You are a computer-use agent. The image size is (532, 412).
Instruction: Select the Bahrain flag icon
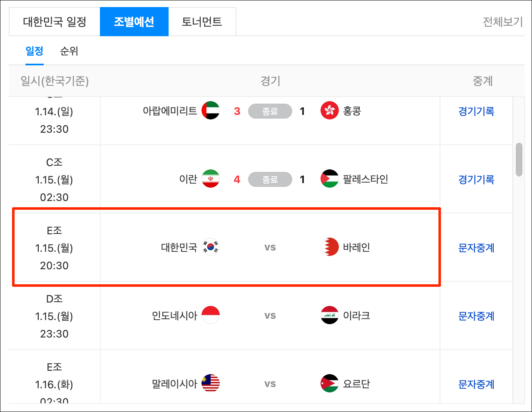tap(330, 247)
